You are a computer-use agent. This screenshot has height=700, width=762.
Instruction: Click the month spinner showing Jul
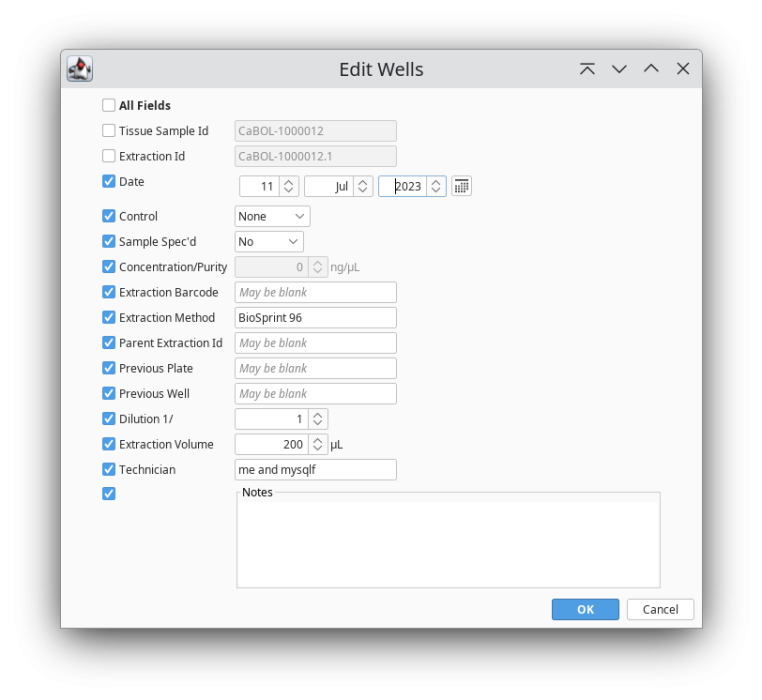[x=329, y=186]
